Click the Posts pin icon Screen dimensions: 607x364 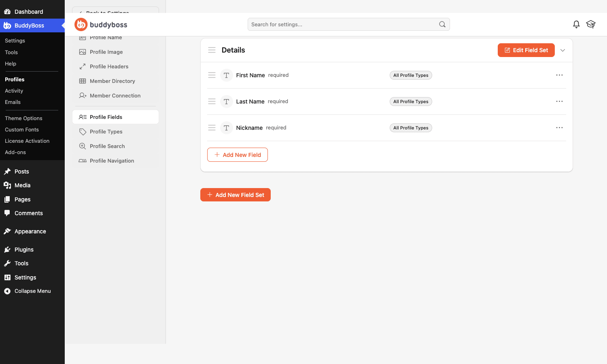coord(7,171)
